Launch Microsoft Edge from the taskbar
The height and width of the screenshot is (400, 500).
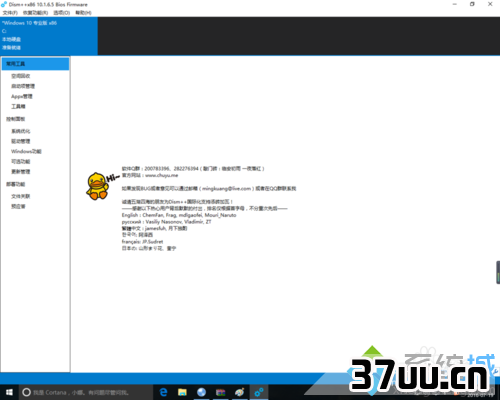point(163,392)
